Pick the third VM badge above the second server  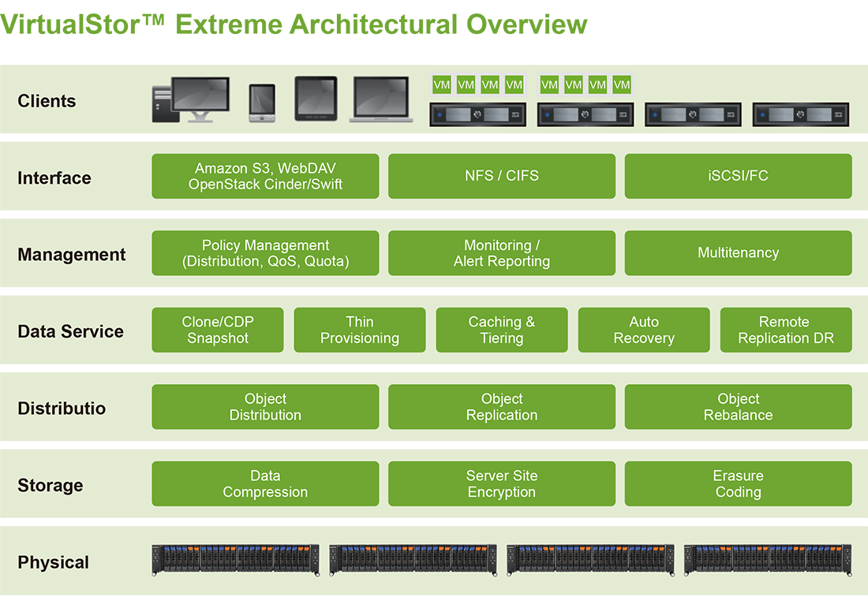pos(597,84)
